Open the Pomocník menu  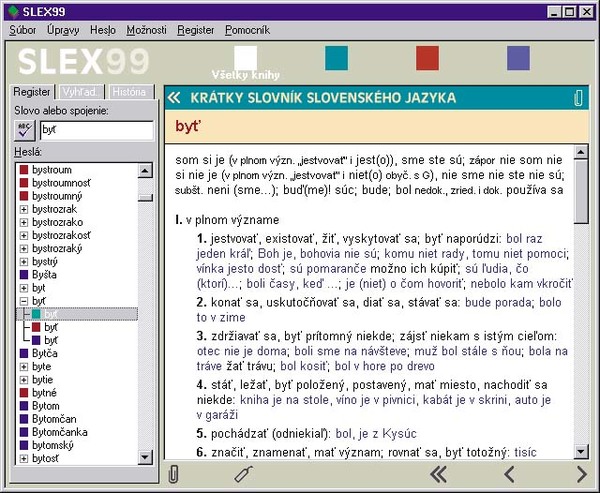(x=248, y=30)
